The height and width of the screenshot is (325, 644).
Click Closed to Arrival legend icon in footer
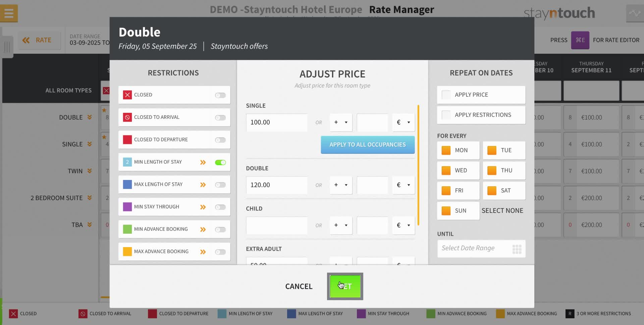point(83,314)
